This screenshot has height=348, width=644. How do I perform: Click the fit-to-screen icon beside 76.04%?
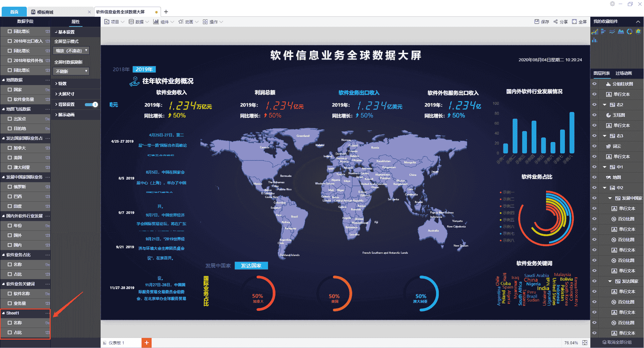(x=585, y=343)
